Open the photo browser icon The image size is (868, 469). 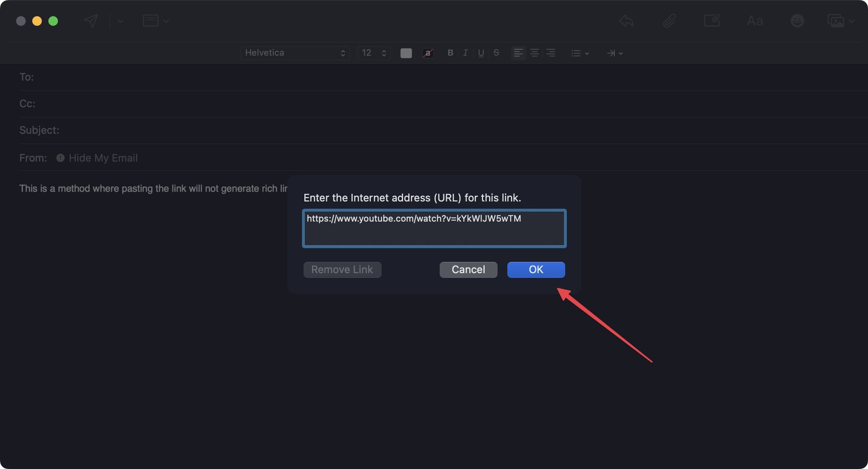[836, 20]
